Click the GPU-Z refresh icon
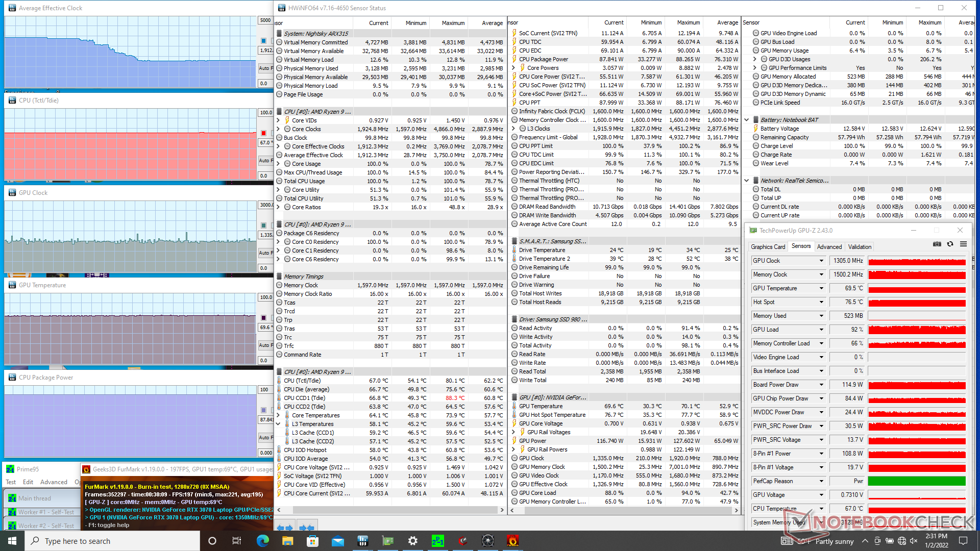Screen dimensions: 980x551 click(x=950, y=244)
